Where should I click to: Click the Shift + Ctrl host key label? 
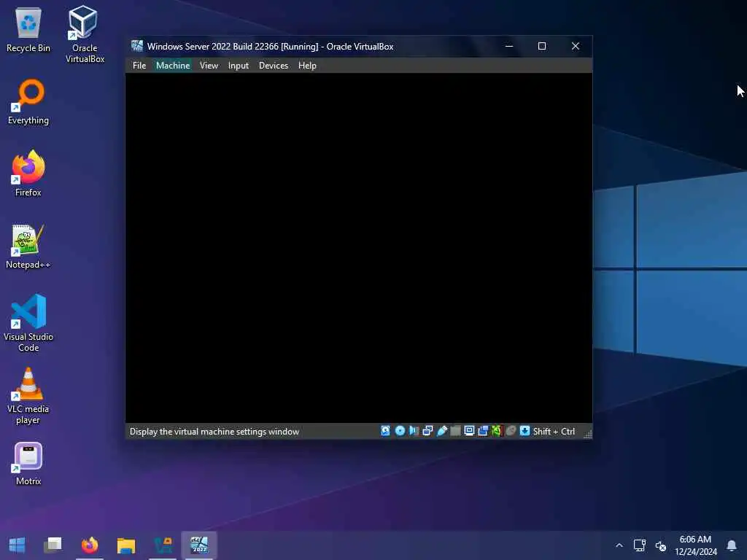point(554,432)
